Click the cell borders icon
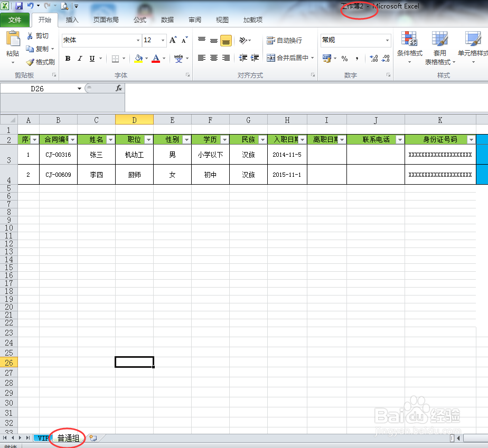The height and width of the screenshot is (448, 488). click(116, 59)
